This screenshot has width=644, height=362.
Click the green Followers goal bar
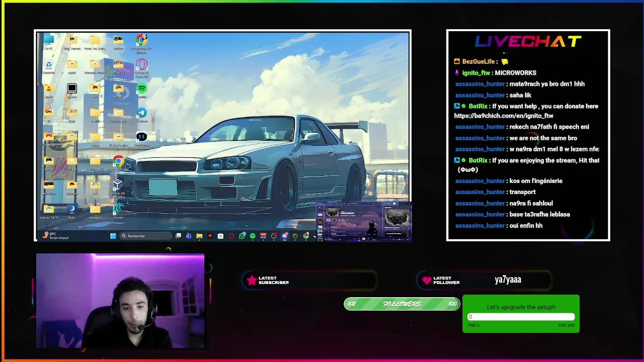click(401, 304)
